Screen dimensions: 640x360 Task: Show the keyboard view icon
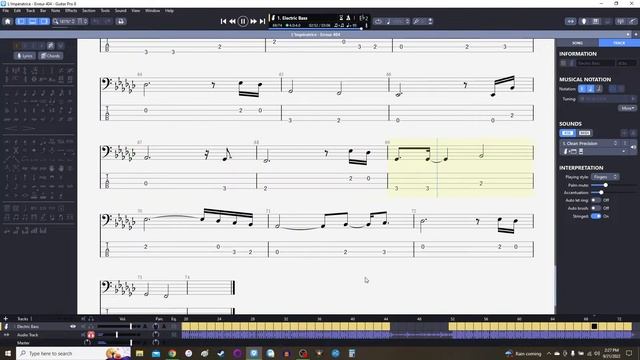coord(596,21)
